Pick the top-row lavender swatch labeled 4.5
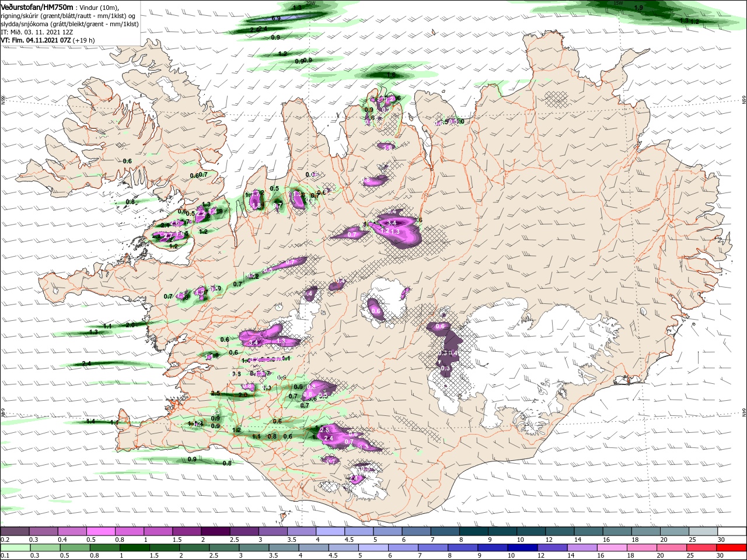747x560 pixels. tap(358, 531)
